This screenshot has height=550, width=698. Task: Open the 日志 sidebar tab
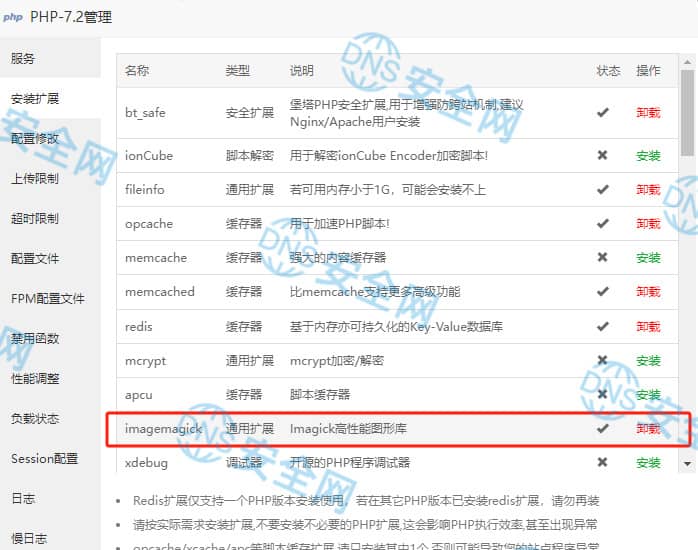click(50, 498)
